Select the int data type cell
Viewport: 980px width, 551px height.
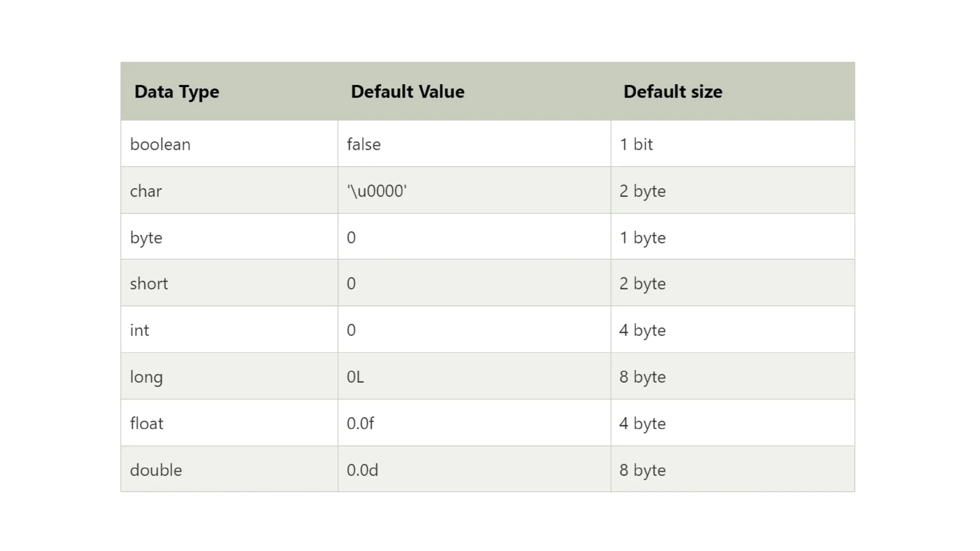click(139, 330)
